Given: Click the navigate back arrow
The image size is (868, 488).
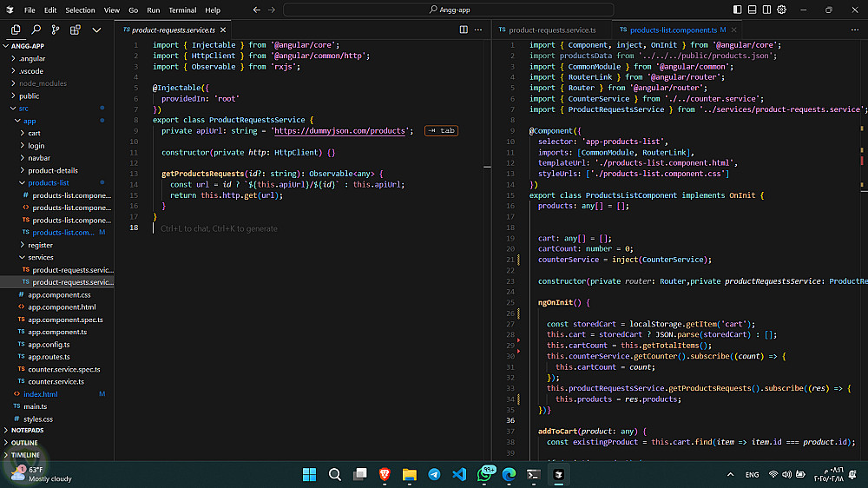Looking at the screenshot, I should coord(256,10).
